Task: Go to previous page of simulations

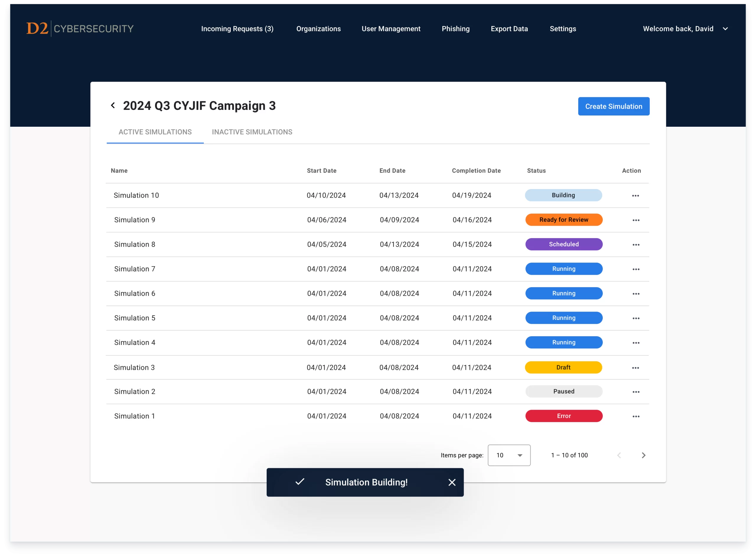Action: click(x=619, y=455)
